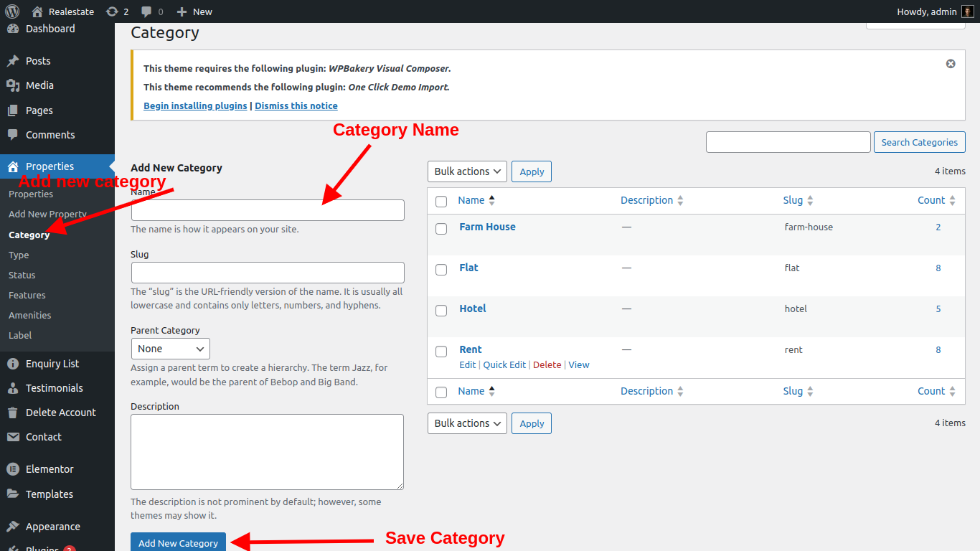Screen dimensions: 980x551
Task: Open the Appearance brush icon in sidebar
Action: point(13,527)
